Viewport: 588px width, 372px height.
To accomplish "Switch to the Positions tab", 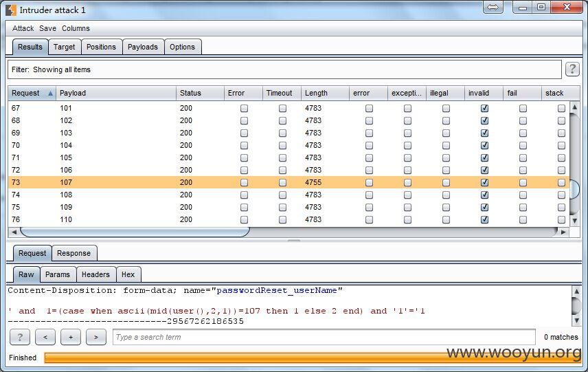I will 101,47.
